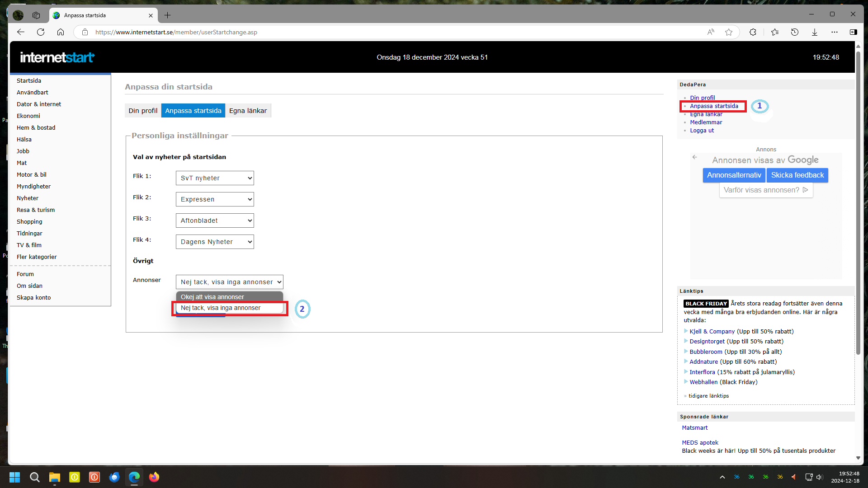Click Varför visas annonsen? button

pyautogui.click(x=766, y=190)
